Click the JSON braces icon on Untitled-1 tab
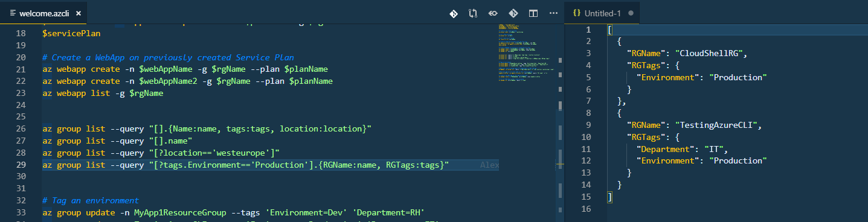Screen dimensions: 868x222 tap(577, 13)
